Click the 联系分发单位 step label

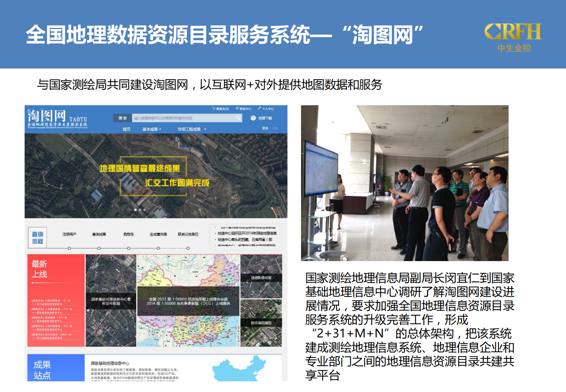(x=188, y=234)
